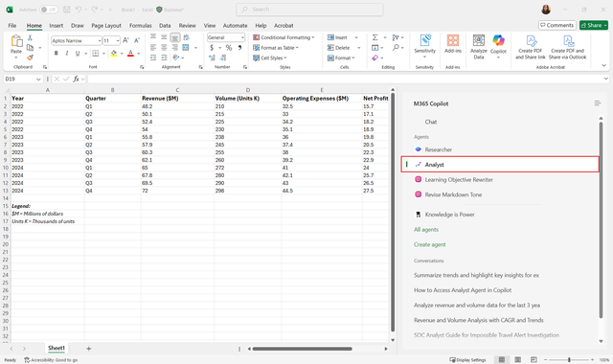Open the Aptos Narrow font name dropdown
The height and width of the screenshot is (364, 613).
[x=100, y=40]
